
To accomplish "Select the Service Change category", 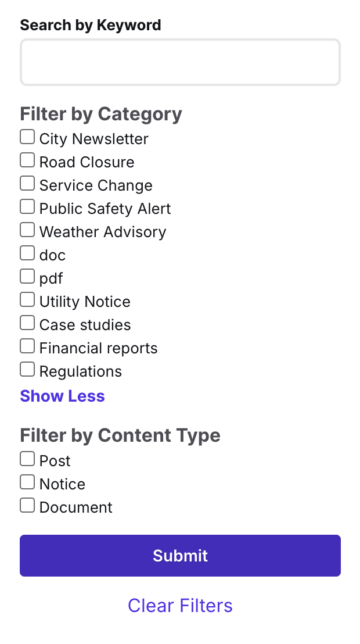I will pyautogui.click(x=27, y=183).
